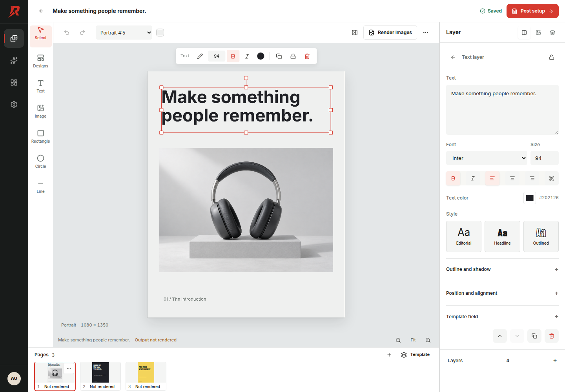Redo the last action

[82, 33]
